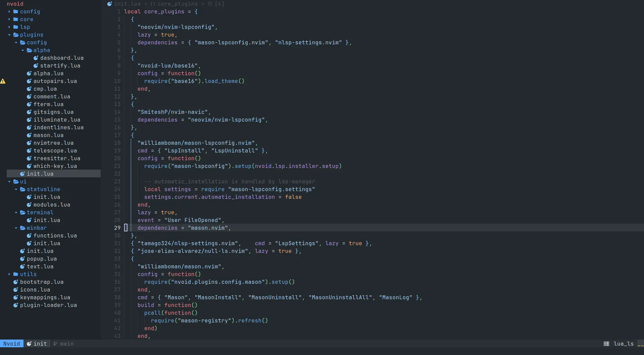Click "User FileOpened" event string
644x355 pixels.
click(x=193, y=220)
